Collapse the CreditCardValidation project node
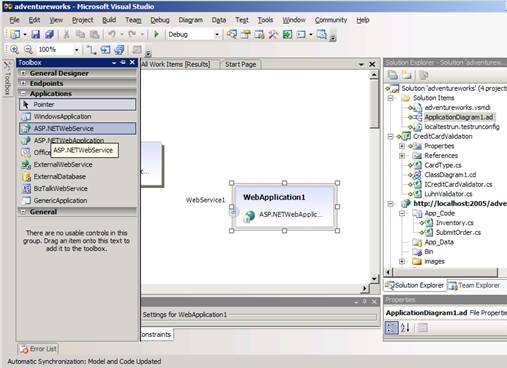507x368 pixels. pos(391,136)
